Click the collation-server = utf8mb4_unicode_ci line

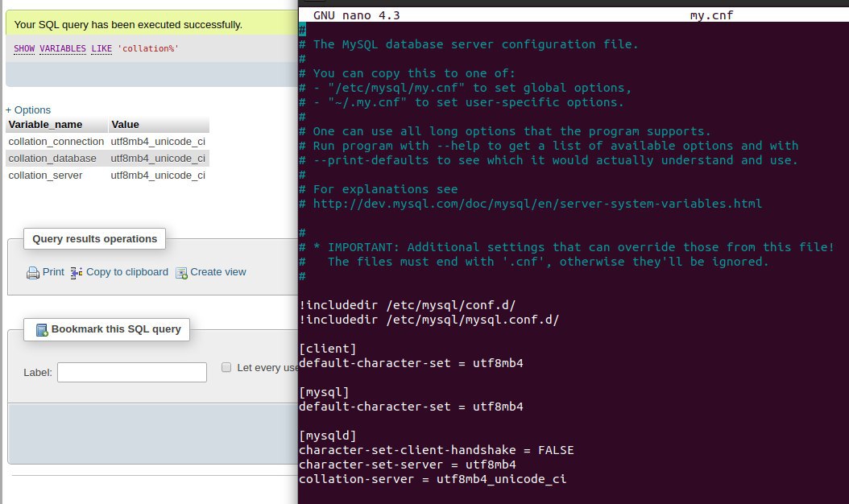click(433, 479)
